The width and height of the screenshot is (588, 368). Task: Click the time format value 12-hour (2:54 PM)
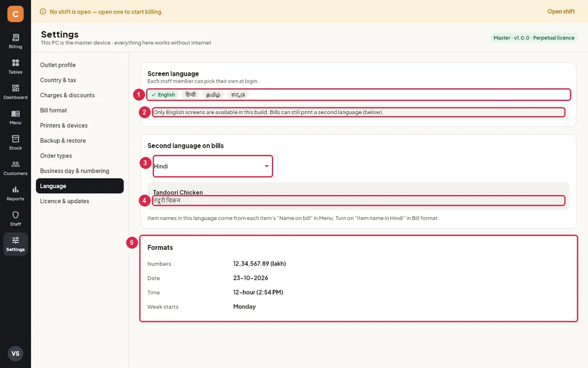point(258,292)
